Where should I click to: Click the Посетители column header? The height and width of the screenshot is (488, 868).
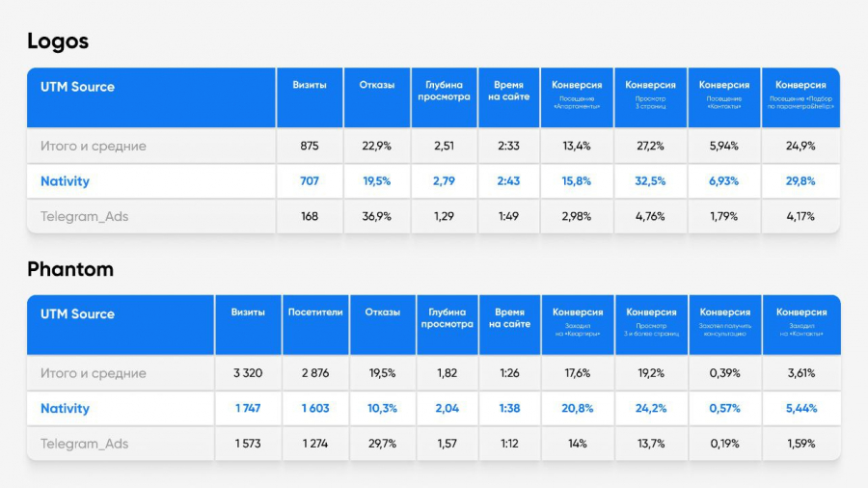coord(315,312)
